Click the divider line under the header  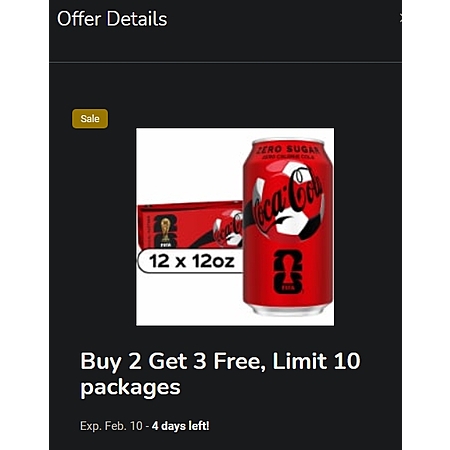(x=225, y=62)
